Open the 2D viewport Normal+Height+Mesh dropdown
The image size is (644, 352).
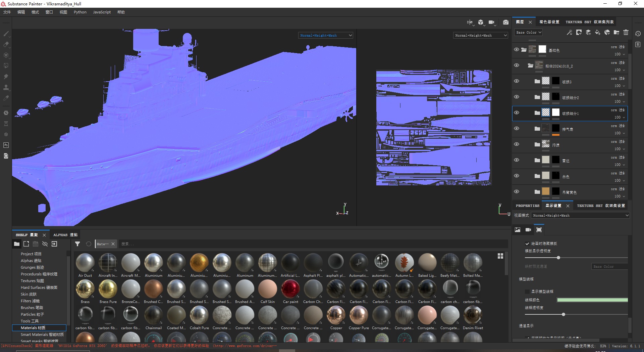pos(481,35)
